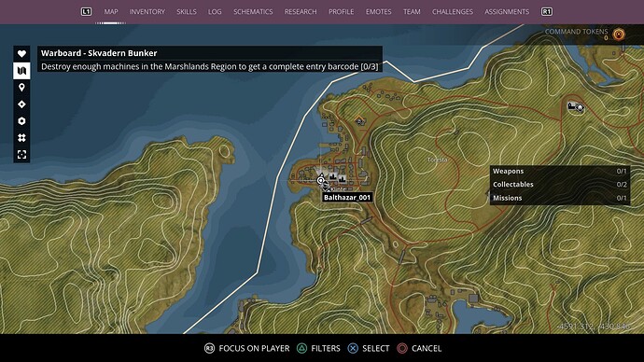Choose the hexagon filter icon in sidebar
Screen dimensions: 644x362
click(x=21, y=121)
